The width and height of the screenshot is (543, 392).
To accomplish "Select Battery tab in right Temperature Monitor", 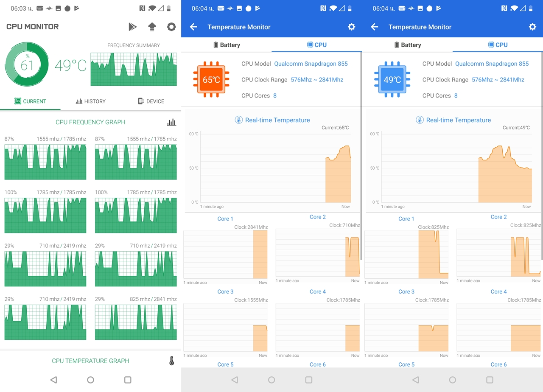I will [407, 45].
